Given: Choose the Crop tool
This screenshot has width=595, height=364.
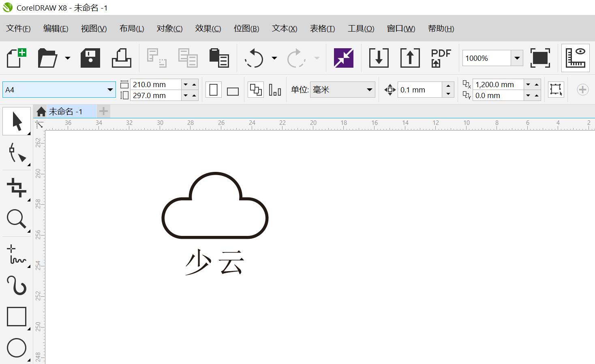Looking at the screenshot, I should point(17,188).
